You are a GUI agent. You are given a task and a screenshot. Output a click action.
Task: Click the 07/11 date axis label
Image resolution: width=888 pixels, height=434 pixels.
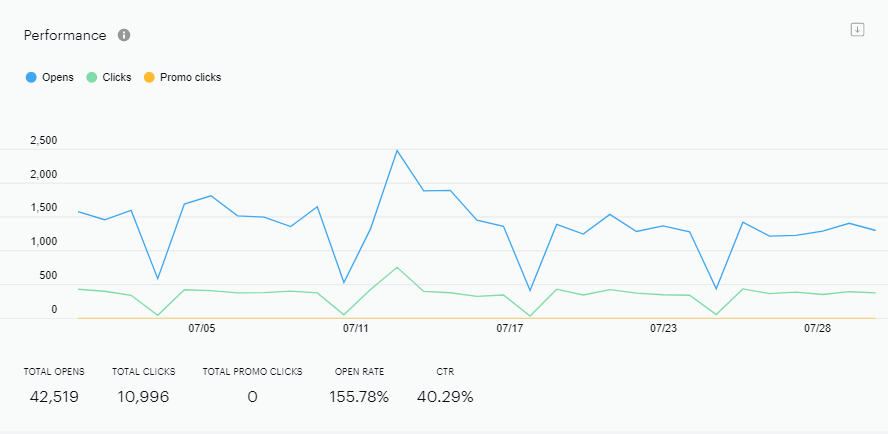356,329
